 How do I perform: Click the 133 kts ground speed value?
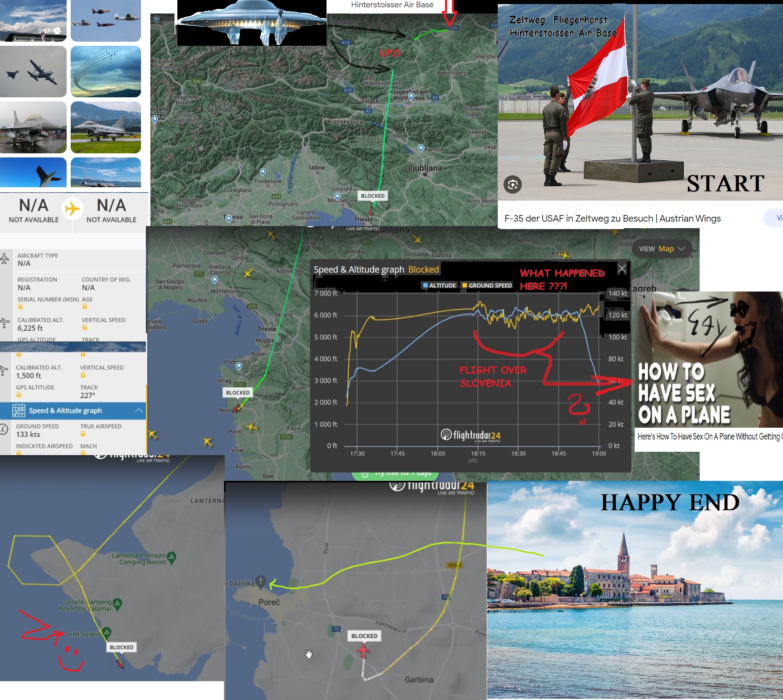click(x=28, y=434)
